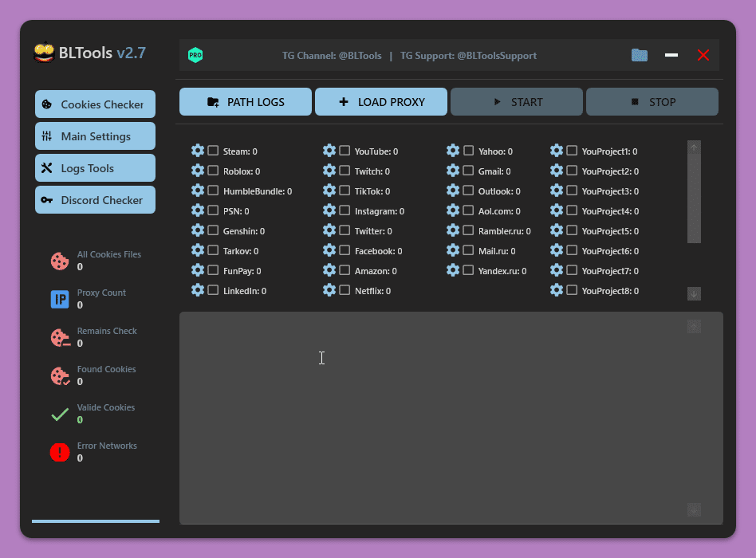
Task: Click the gear icon next to Tarkov
Action: tap(198, 250)
